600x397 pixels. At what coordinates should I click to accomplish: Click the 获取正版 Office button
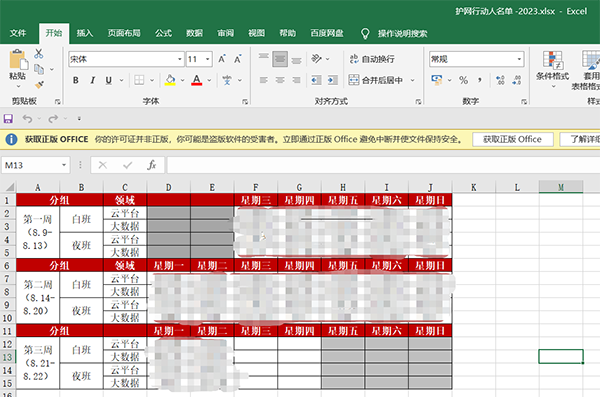[513, 139]
